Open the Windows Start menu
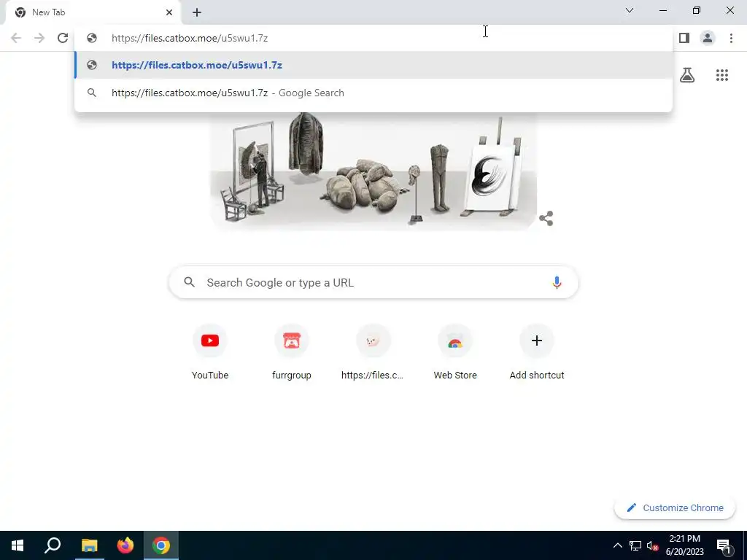This screenshot has width=747, height=560. (x=18, y=545)
